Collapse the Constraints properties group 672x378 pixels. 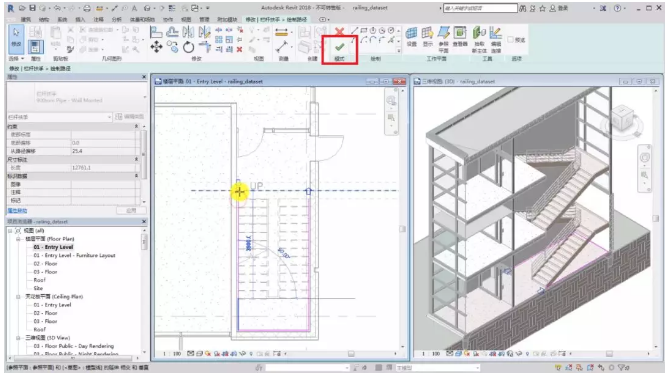point(137,126)
